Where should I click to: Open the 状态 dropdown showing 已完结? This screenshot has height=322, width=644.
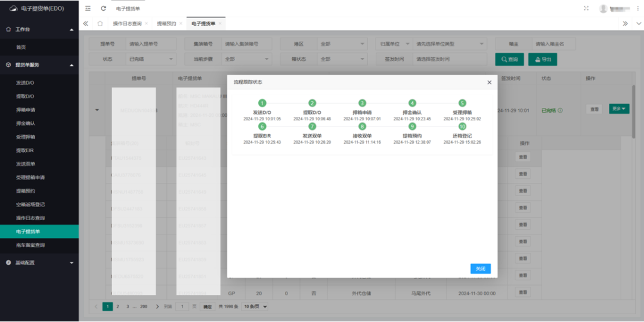[151, 59]
